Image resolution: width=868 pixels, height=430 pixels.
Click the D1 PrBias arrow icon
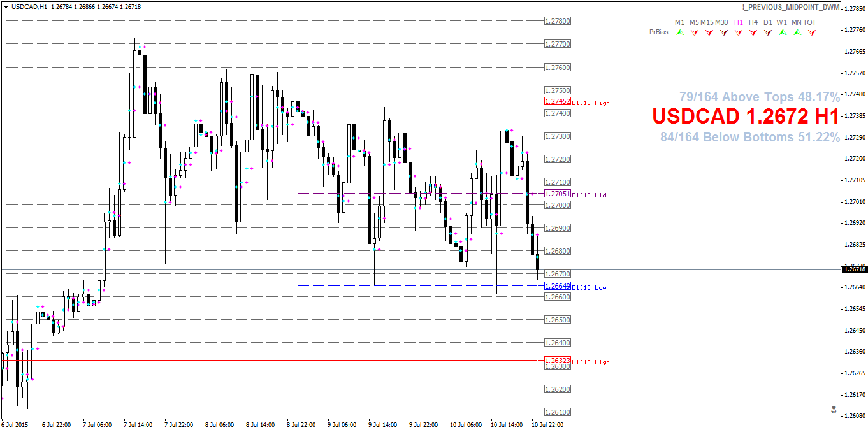(x=768, y=32)
